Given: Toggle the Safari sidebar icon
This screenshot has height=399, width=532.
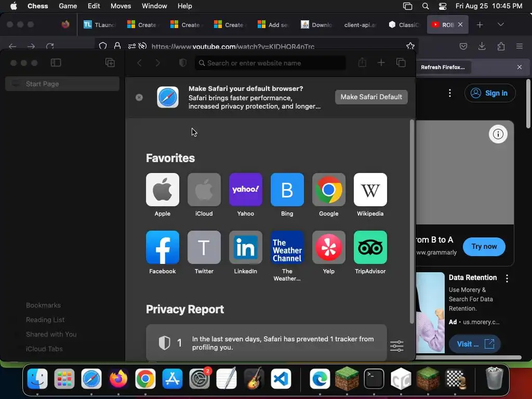Looking at the screenshot, I should [56, 63].
